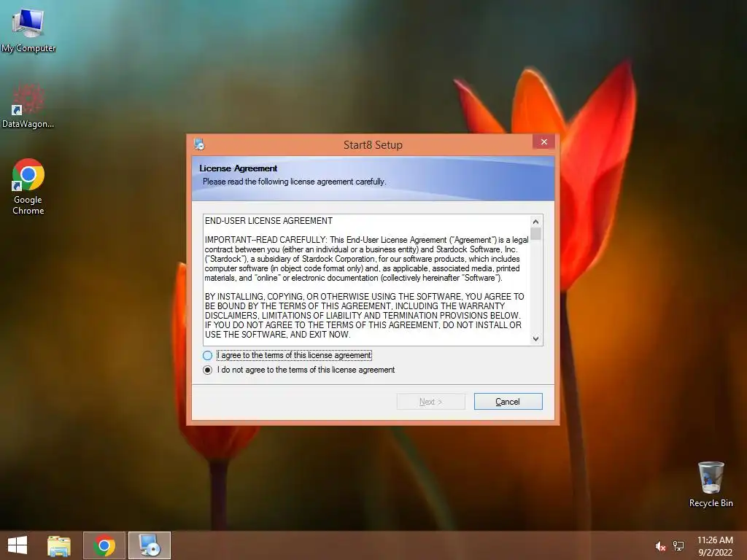This screenshot has height=560, width=747.
Task: Click the Cancel button
Action: pyautogui.click(x=508, y=402)
